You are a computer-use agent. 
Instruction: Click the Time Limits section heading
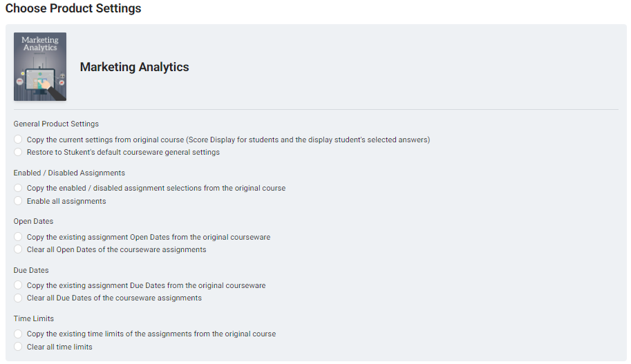(33, 318)
